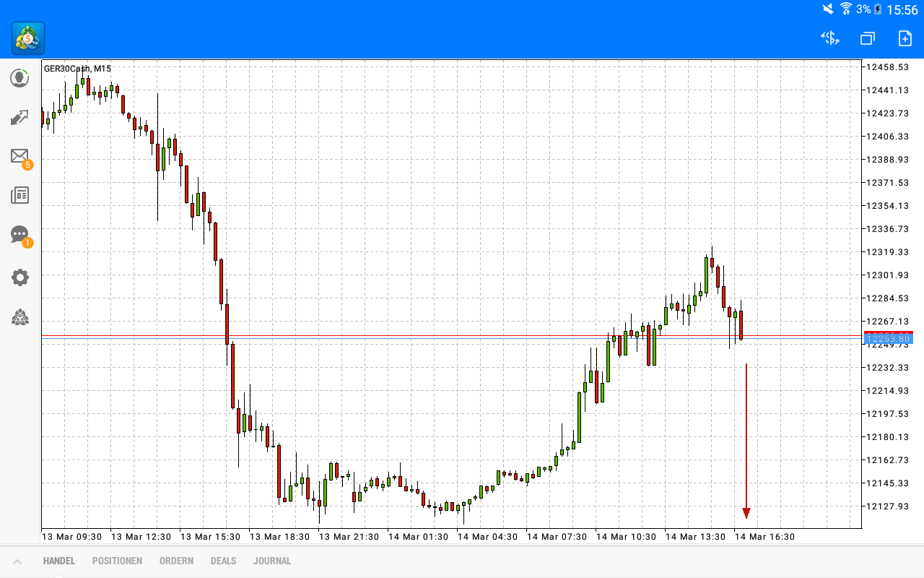Tap the MetaTrader app logo top left

pyautogui.click(x=27, y=37)
